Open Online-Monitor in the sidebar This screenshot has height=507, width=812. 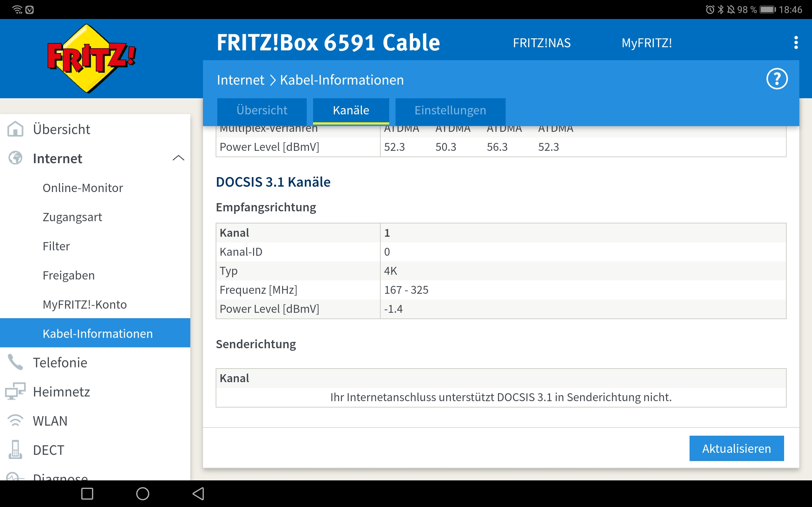click(x=82, y=188)
